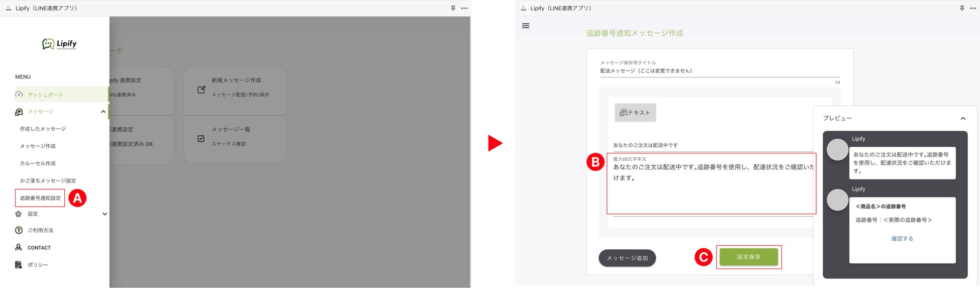This screenshot has width=980, height=288.
Task: Open the three-dots menu in left window header
Action: pos(464,8)
